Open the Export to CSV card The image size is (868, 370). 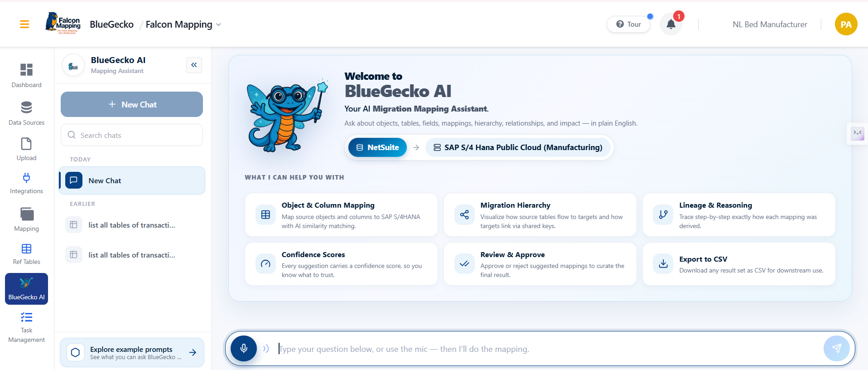tap(739, 264)
